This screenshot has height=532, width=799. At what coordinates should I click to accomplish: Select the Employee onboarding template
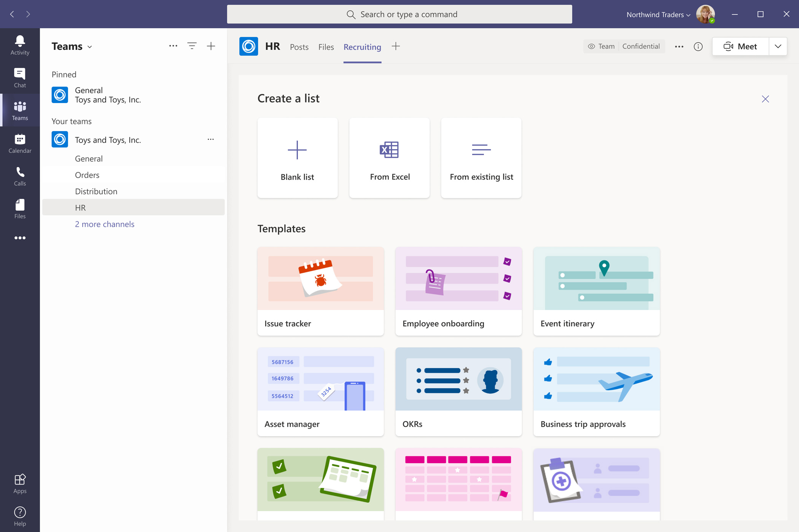(458, 291)
